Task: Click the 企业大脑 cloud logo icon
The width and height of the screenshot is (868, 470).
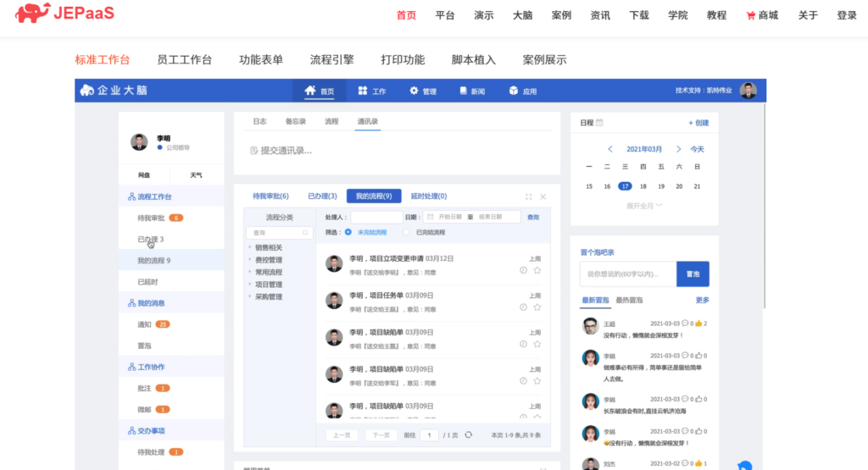Action: (87, 90)
